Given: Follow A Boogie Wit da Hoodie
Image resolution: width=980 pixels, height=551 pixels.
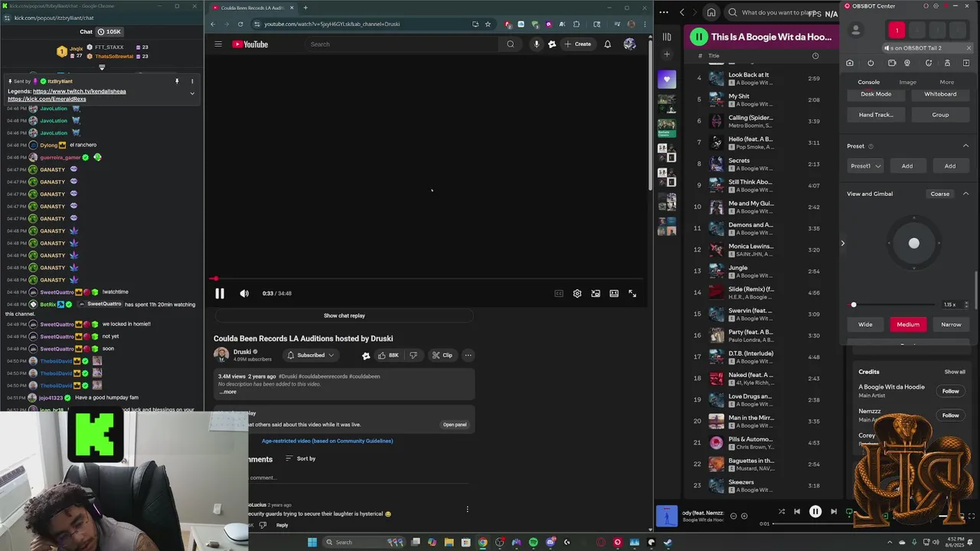Looking at the screenshot, I should tap(950, 391).
